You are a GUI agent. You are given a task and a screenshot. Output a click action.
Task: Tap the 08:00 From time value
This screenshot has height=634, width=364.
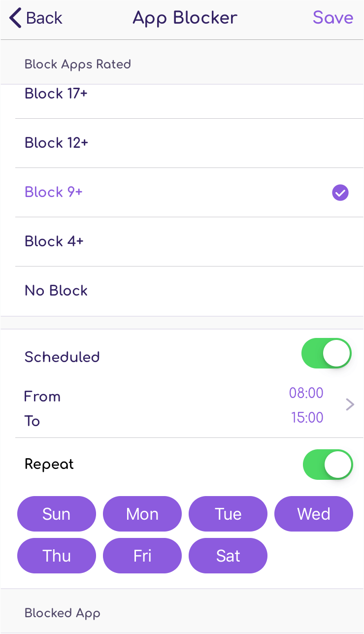tap(306, 393)
